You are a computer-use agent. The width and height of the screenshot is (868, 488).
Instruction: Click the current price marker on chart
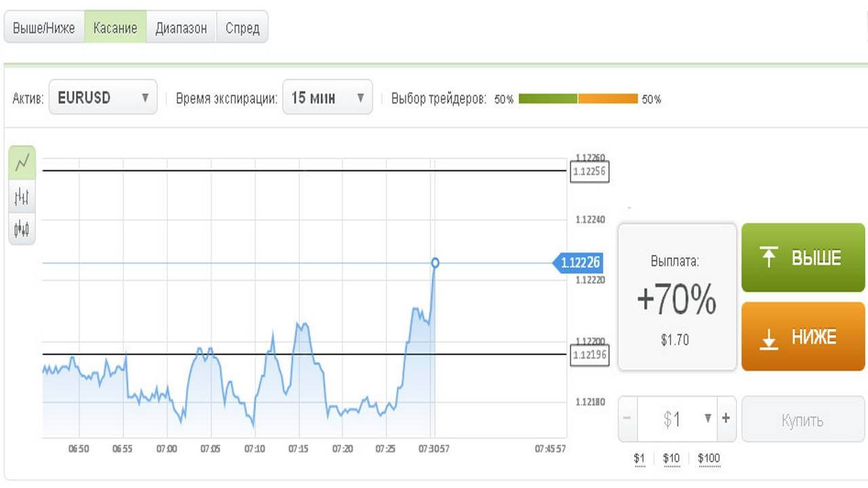435,263
